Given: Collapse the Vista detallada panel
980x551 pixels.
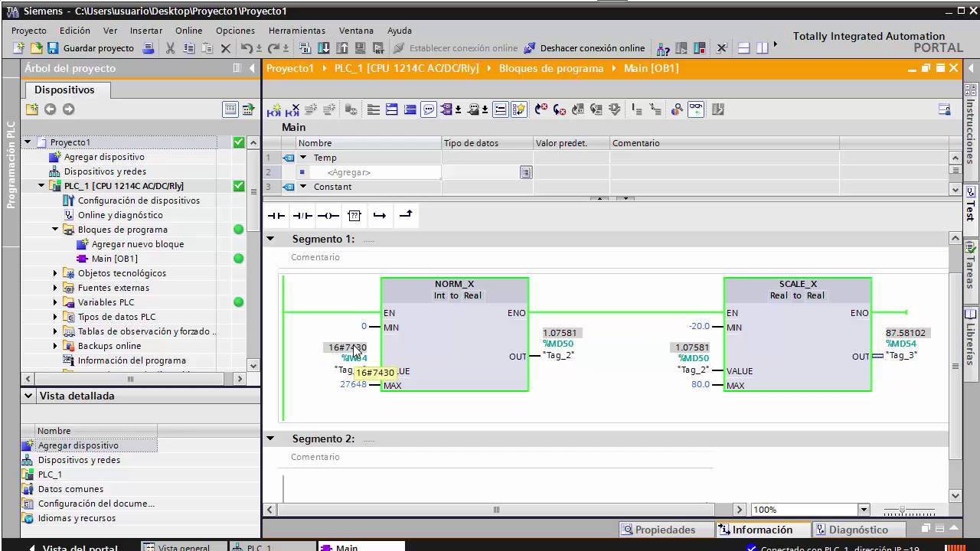Looking at the screenshot, I should click(x=29, y=396).
